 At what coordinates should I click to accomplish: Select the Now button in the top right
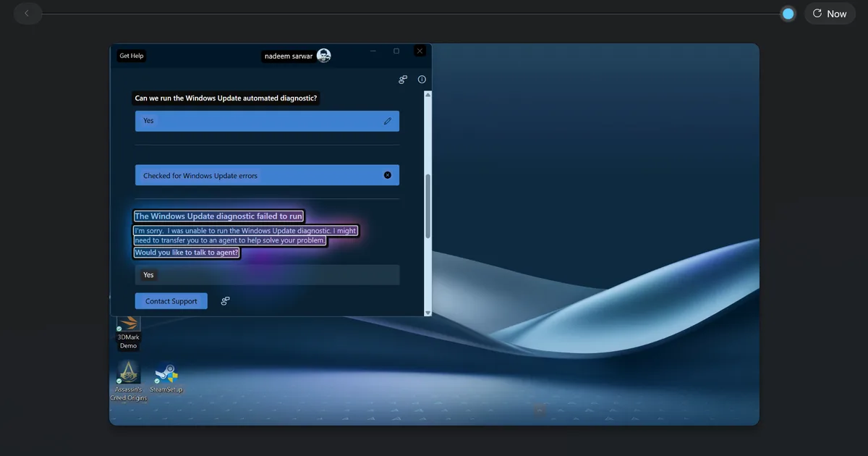coord(830,13)
